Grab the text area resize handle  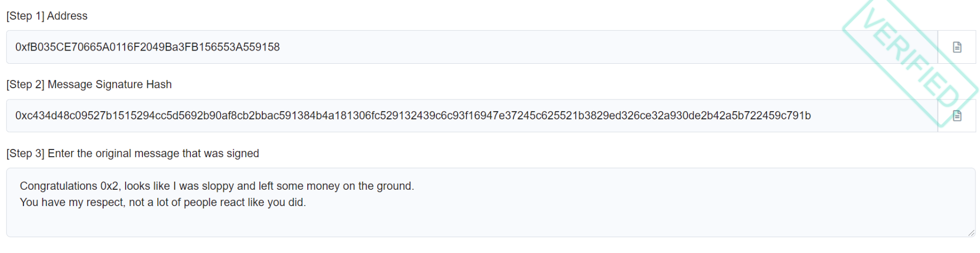pos(971,233)
